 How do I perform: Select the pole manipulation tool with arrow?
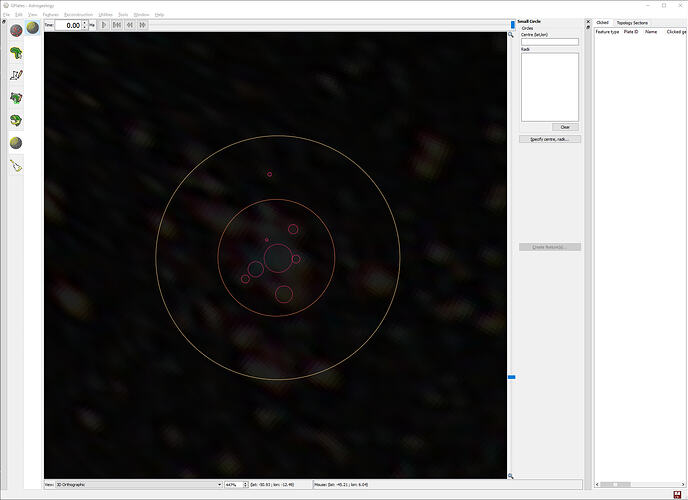(x=16, y=121)
